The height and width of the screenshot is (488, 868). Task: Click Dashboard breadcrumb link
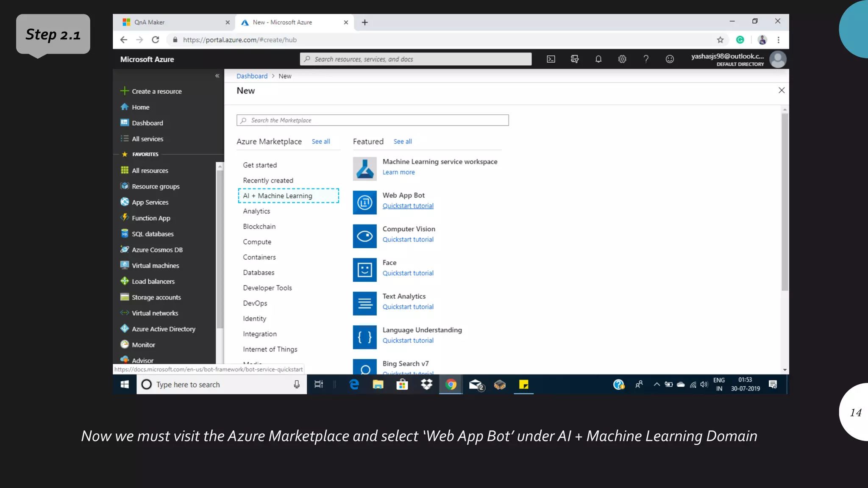(252, 76)
